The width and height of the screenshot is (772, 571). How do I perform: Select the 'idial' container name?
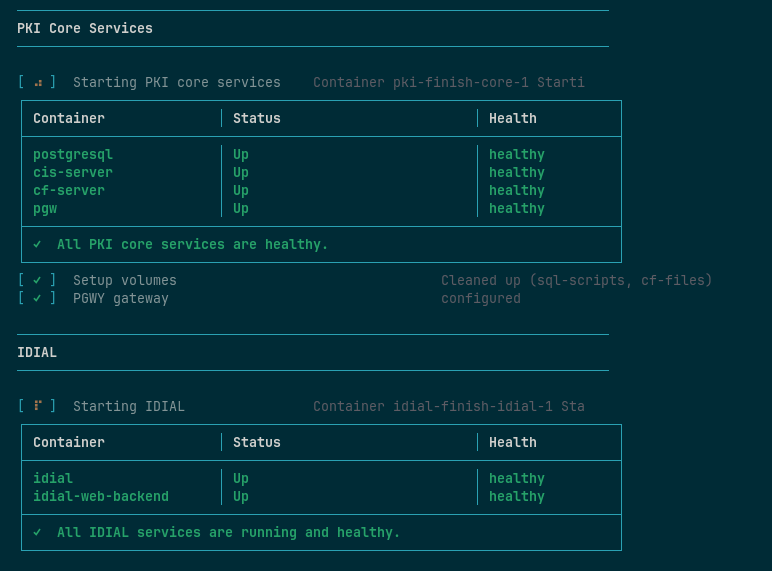[53, 478]
